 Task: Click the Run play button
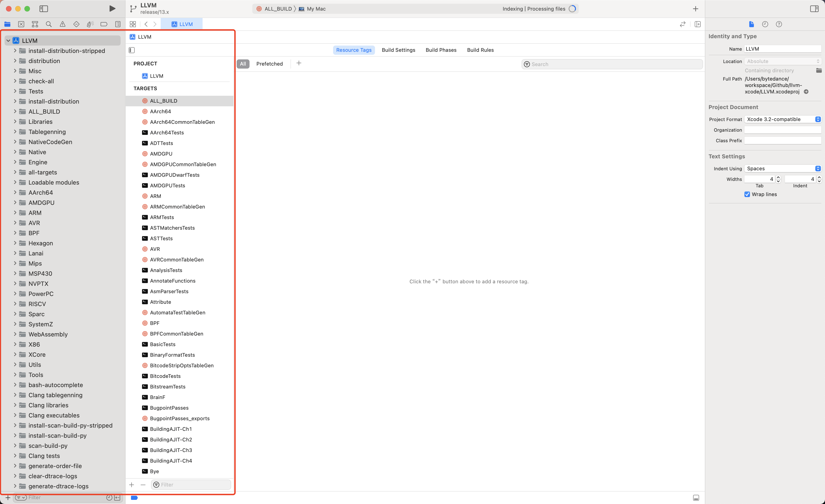coord(112,9)
